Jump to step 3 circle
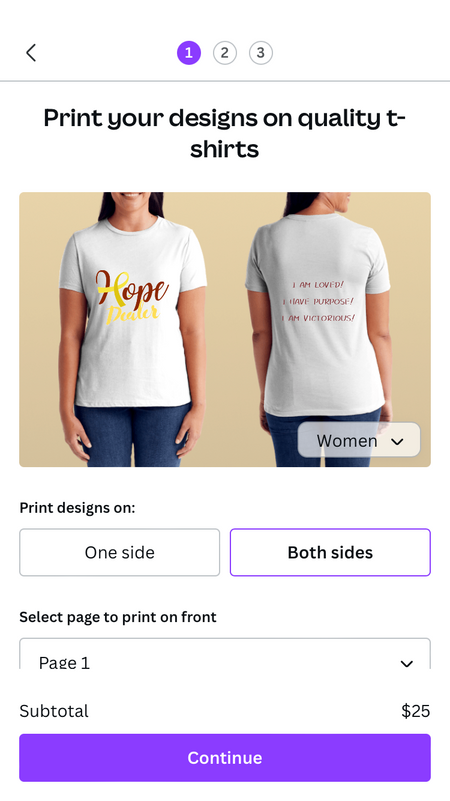This screenshot has height=801, width=450. (261, 53)
